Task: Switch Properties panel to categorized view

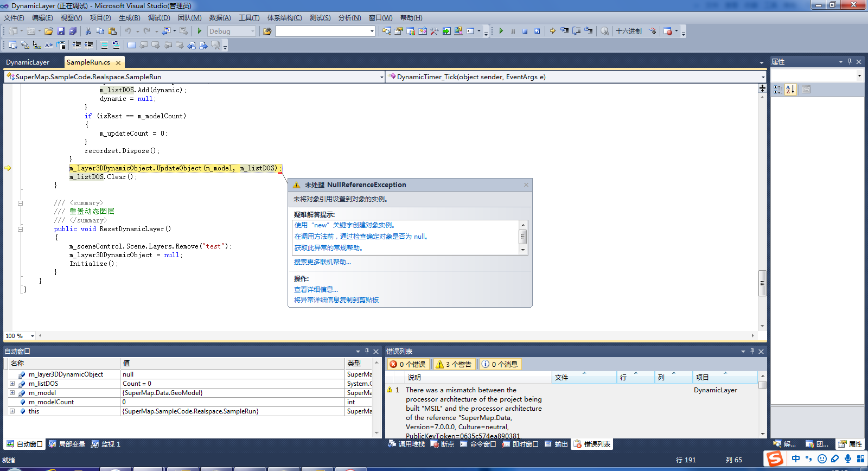Action: (x=777, y=90)
